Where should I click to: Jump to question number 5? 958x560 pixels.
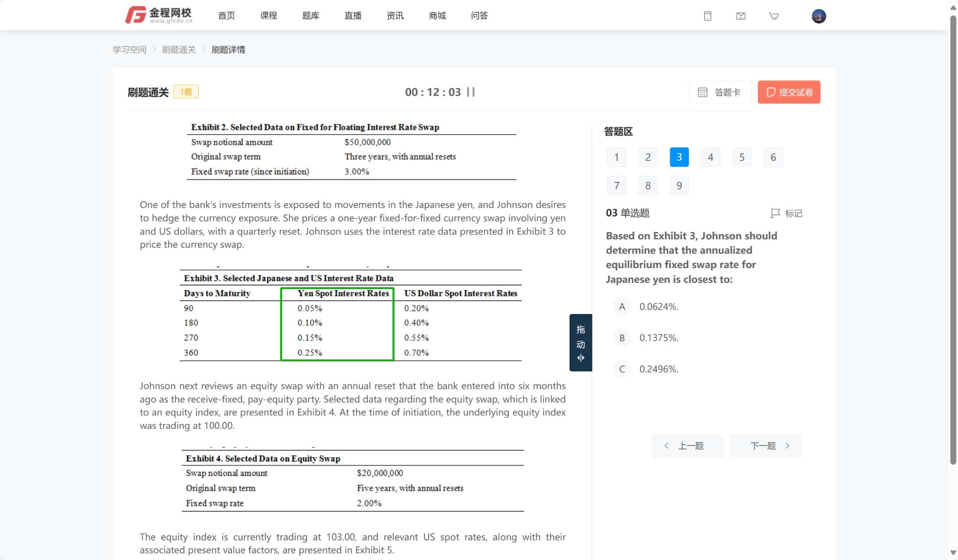point(741,157)
